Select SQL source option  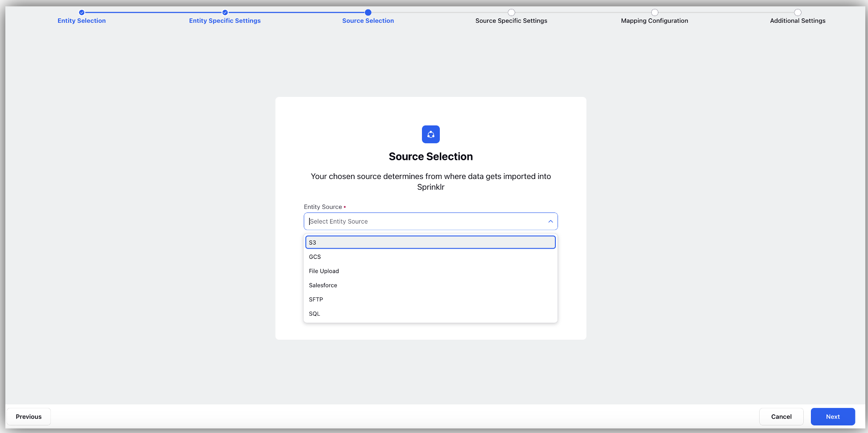tap(430, 314)
